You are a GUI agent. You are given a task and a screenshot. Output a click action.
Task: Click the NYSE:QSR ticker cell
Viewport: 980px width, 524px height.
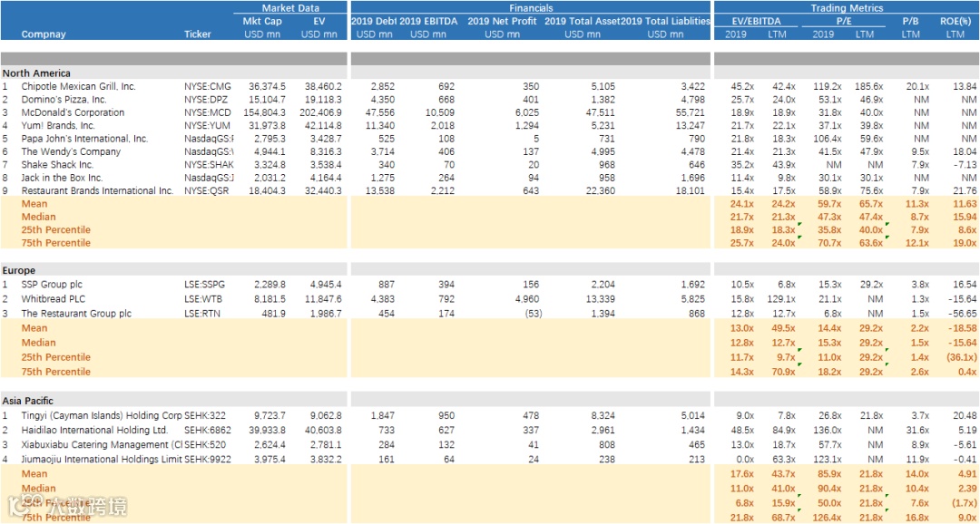coord(207,190)
